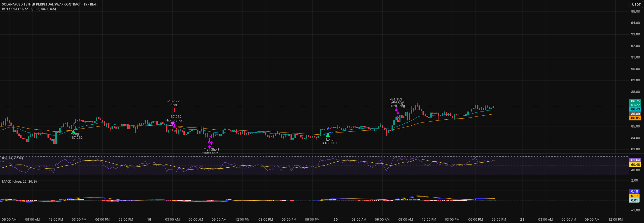644x223 pixels.
Task: Click the "Trail Long" text label
Action: click(398, 106)
